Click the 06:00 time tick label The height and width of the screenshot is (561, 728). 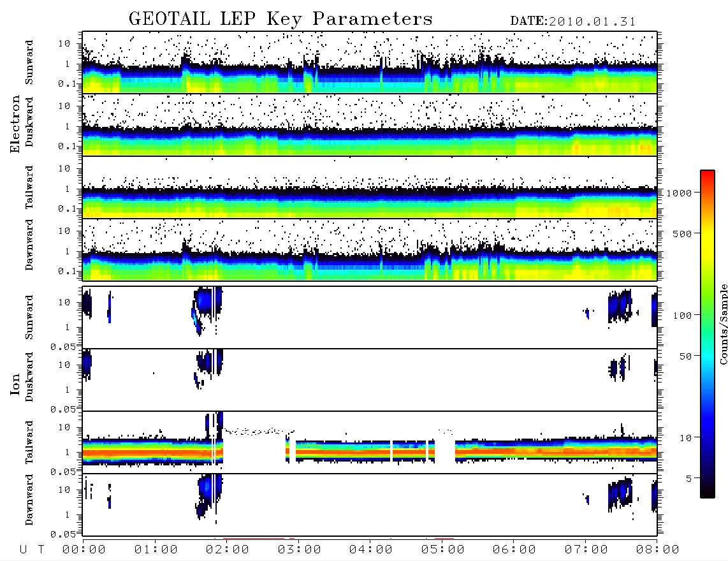pyautogui.click(x=514, y=550)
